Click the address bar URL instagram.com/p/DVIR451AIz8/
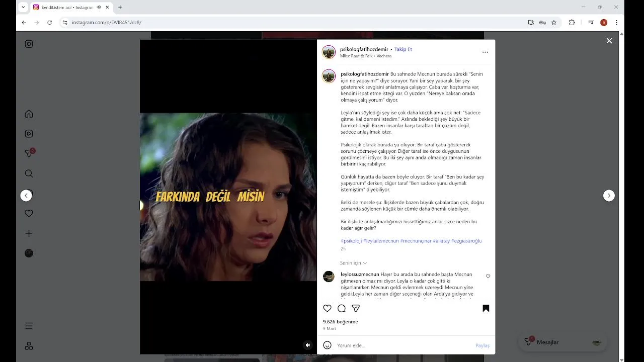 tap(107, 23)
